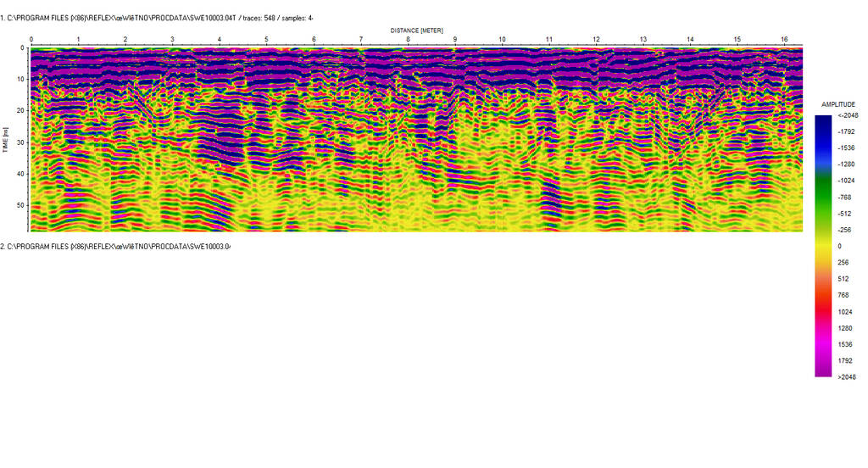Select the 11 meter tick on distance axis

pyautogui.click(x=549, y=40)
